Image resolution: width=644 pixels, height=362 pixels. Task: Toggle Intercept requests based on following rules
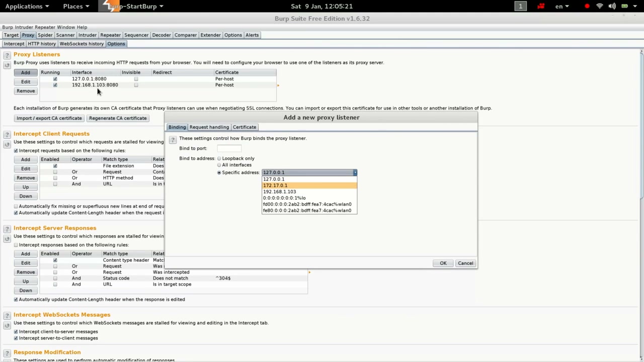[x=16, y=151]
